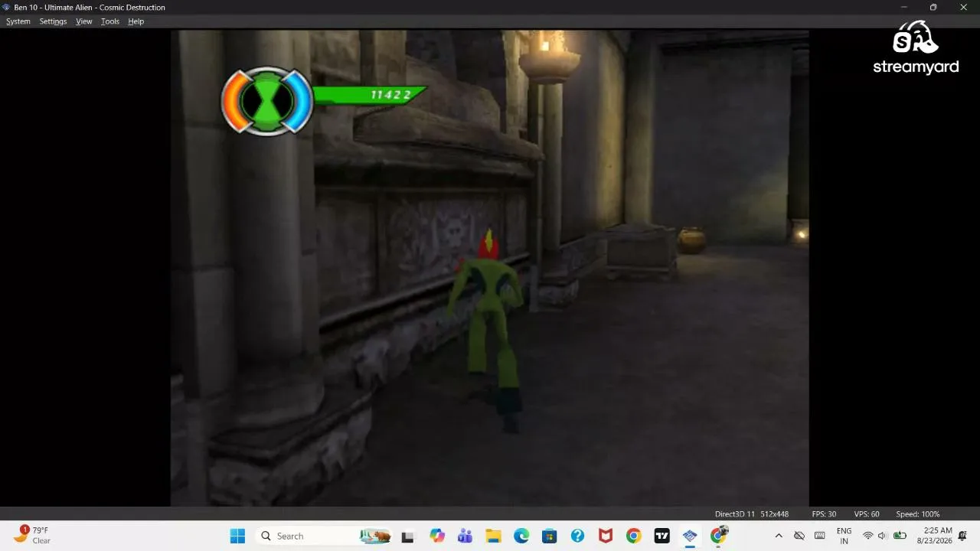Restore down the emulator window
The height and width of the screenshot is (551, 980).
pos(933,8)
